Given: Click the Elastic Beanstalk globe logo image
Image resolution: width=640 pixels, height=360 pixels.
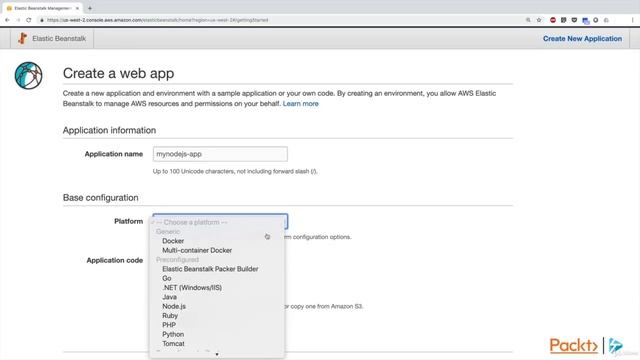Looking at the screenshot, I should coord(28,76).
